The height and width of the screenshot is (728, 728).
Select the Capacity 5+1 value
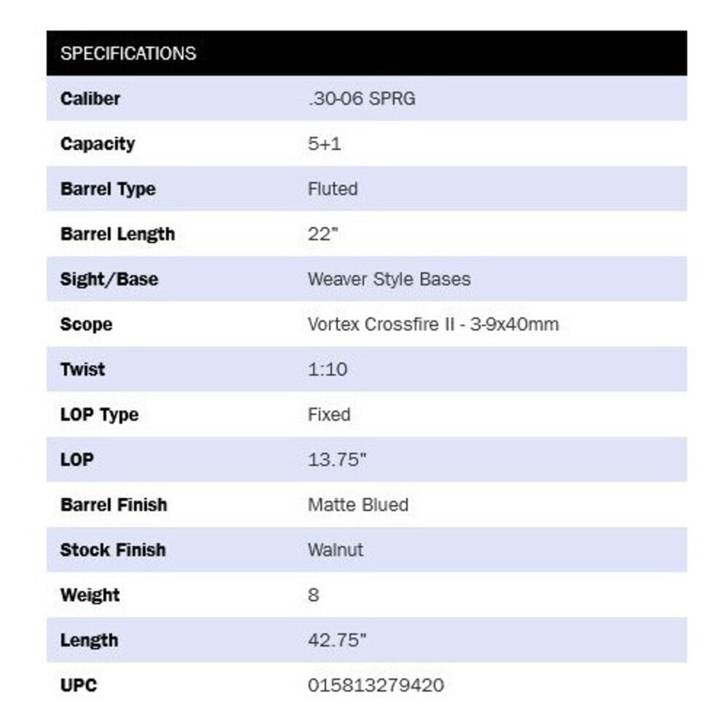325,143
